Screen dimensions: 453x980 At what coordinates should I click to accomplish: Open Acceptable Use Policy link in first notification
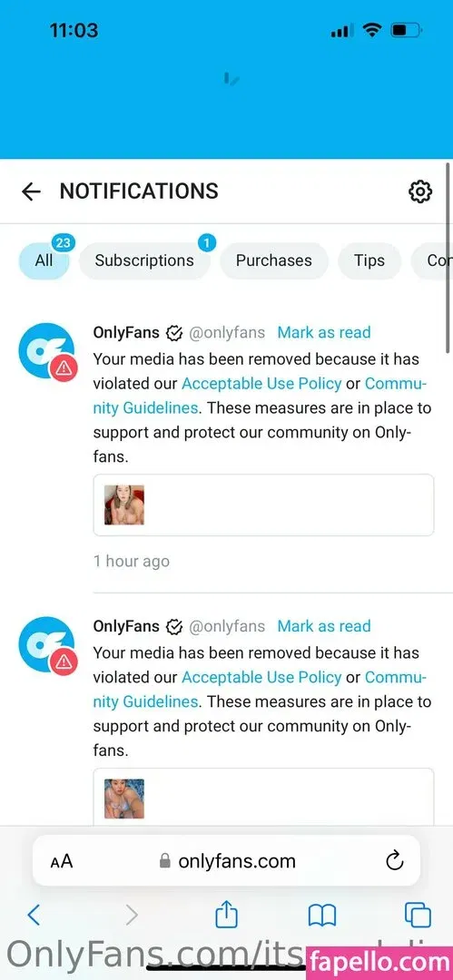[x=261, y=384]
